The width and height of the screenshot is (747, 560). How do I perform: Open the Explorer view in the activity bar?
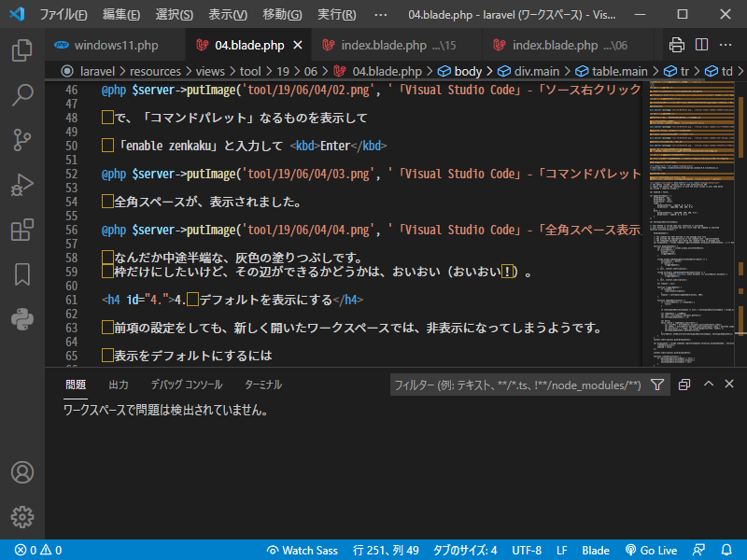(22, 50)
